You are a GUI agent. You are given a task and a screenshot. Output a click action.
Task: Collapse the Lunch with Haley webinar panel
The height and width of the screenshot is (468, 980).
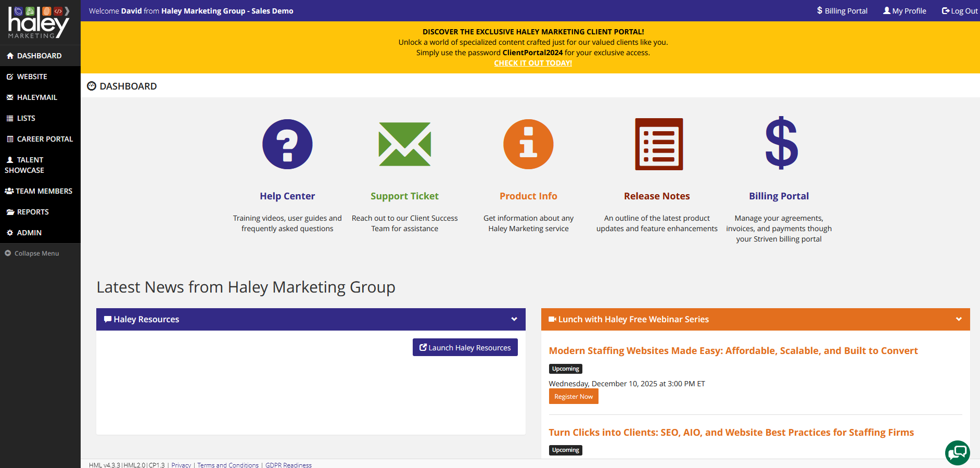coord(959,319)
